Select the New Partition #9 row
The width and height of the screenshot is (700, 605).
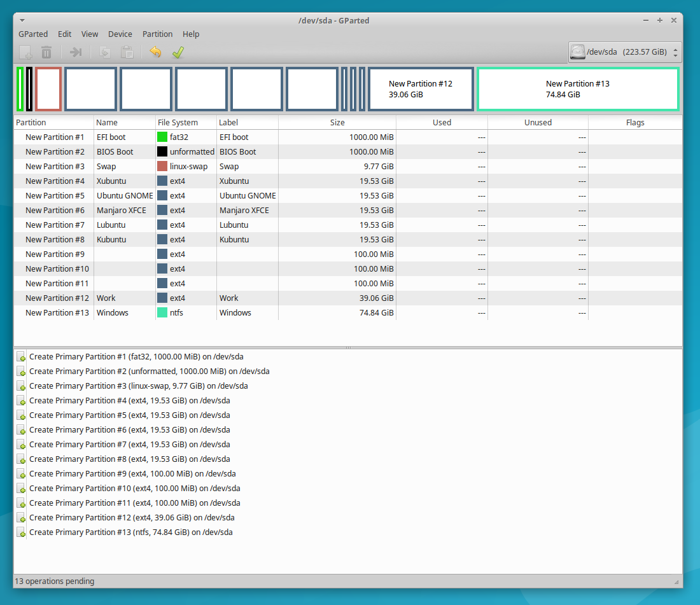(347, 254)
